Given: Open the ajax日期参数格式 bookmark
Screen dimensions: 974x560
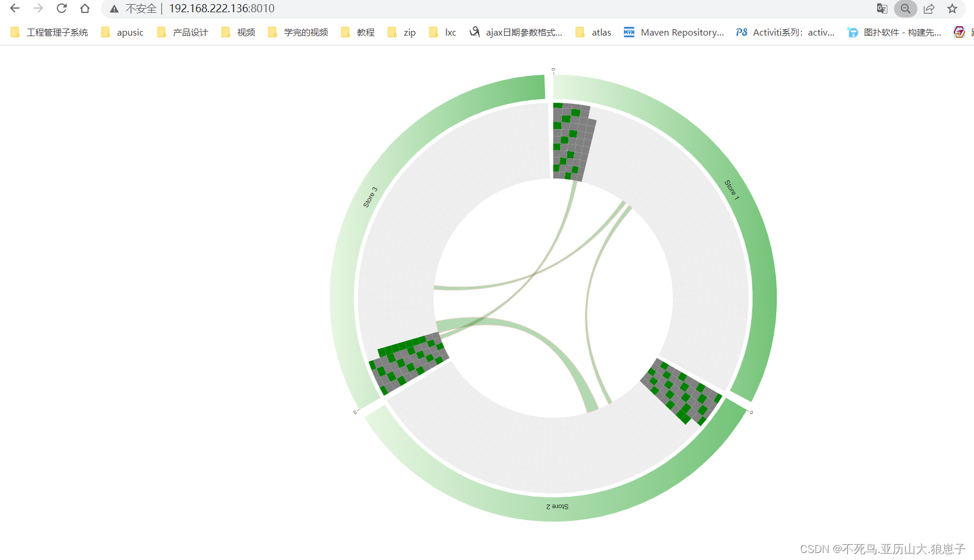Looking at the screenshot, I should [x=516, y=32].
